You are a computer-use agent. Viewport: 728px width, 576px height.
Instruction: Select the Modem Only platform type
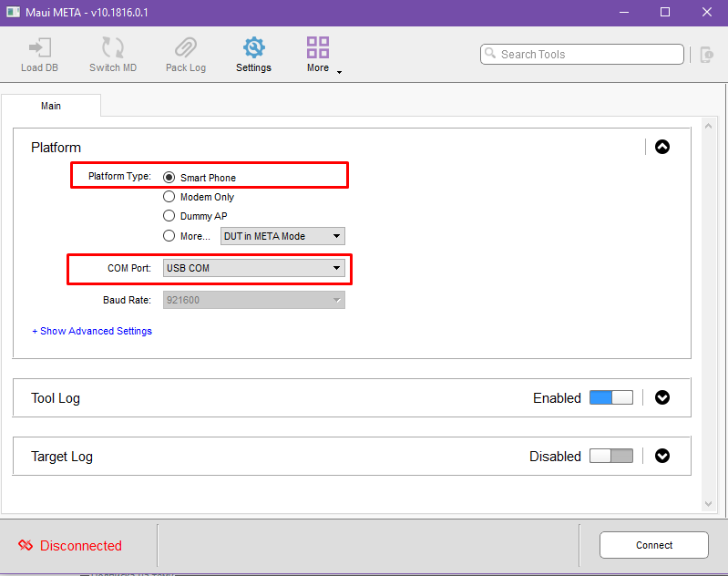point(169,197)
